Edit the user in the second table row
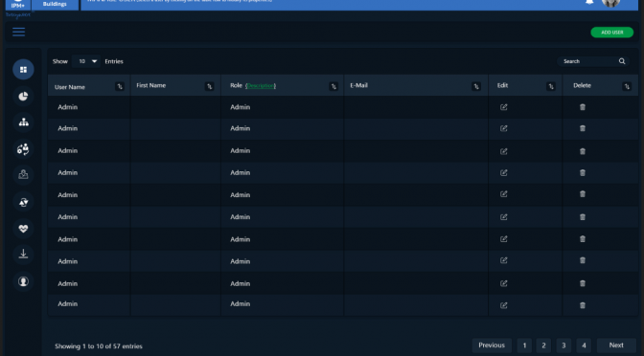 [x=503, y=128]
